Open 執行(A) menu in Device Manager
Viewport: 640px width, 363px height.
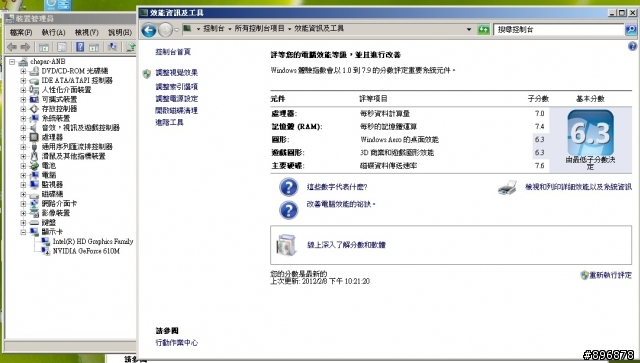53,32
